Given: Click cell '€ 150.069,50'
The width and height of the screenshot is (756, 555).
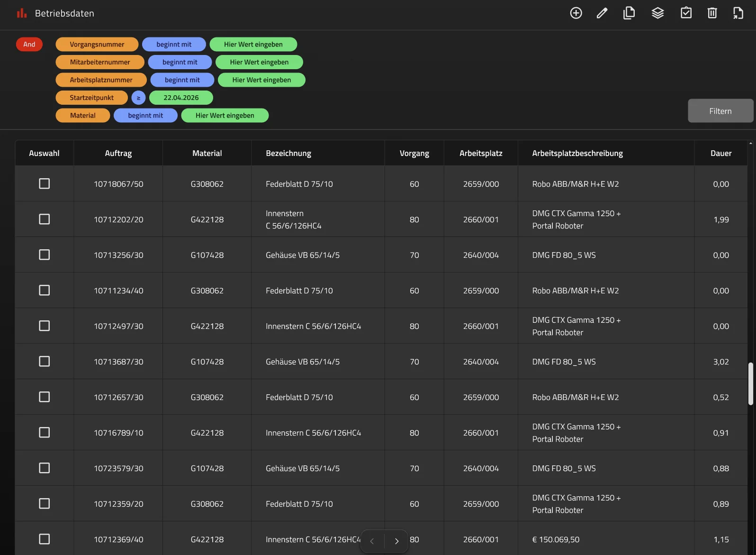Looking at the screenshot, I should (x=556, y=539).
